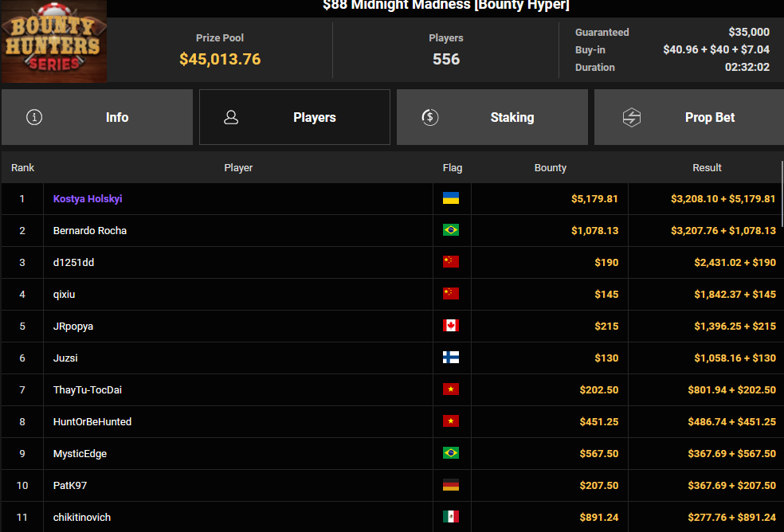
Task: Open player Kostya Holskyi
Action: [88, 198]
